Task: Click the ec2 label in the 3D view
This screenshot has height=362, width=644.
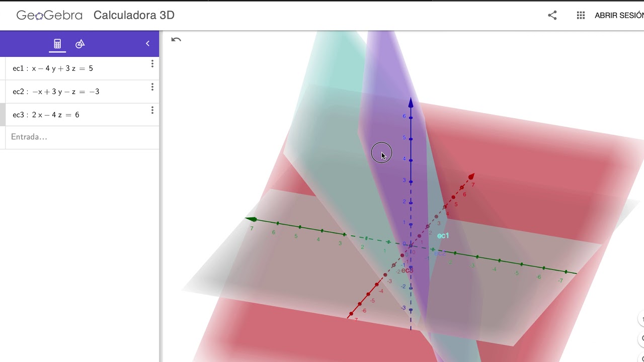Action: point(440,253)
